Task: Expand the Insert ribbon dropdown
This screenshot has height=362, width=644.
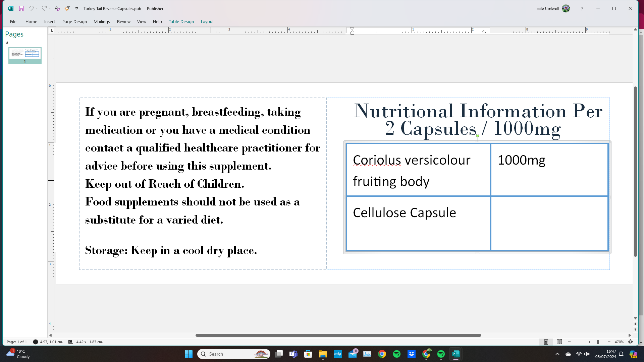Action: pos(49,21)
